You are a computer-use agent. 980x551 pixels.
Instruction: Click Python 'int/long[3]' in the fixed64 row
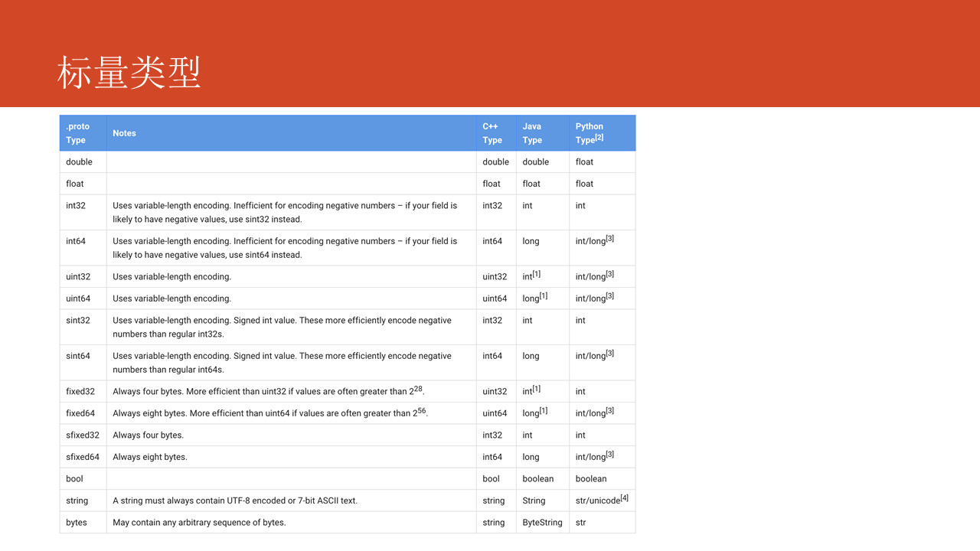595,412
